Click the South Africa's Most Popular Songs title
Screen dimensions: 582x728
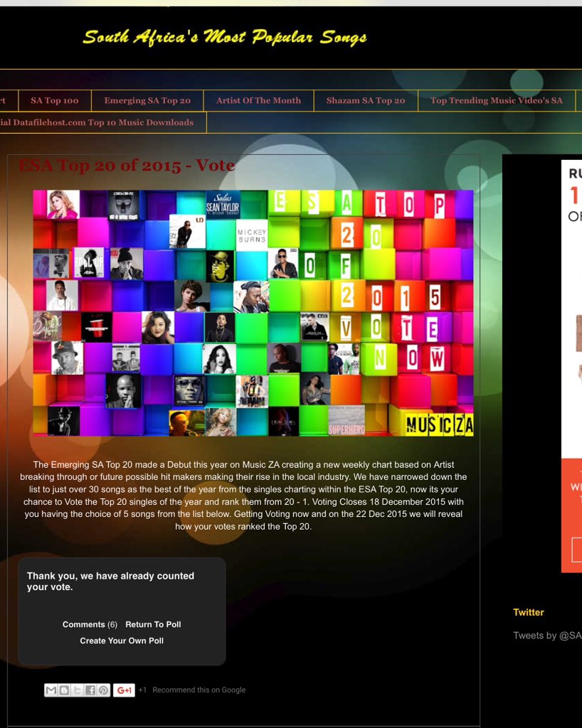pos(225,37)
